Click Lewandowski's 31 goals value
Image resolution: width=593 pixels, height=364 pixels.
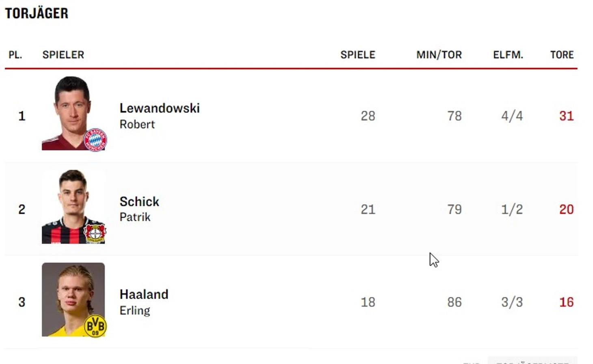pyautogui.click(x=566, y=116)
